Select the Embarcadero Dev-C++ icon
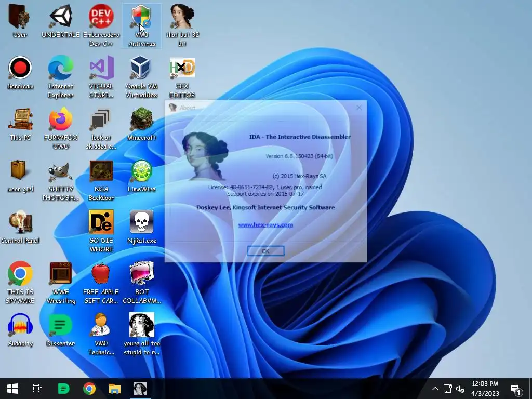 [101, 25]
